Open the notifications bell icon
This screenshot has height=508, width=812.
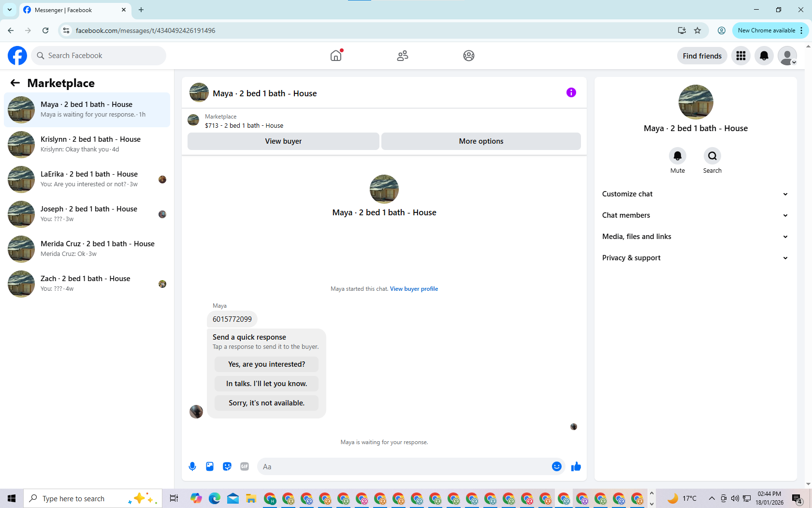click(764, 56)
